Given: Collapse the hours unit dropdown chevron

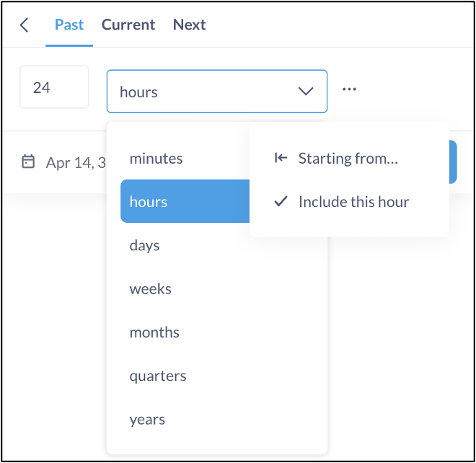Looking at the screenshot, I should click(306, 91).
